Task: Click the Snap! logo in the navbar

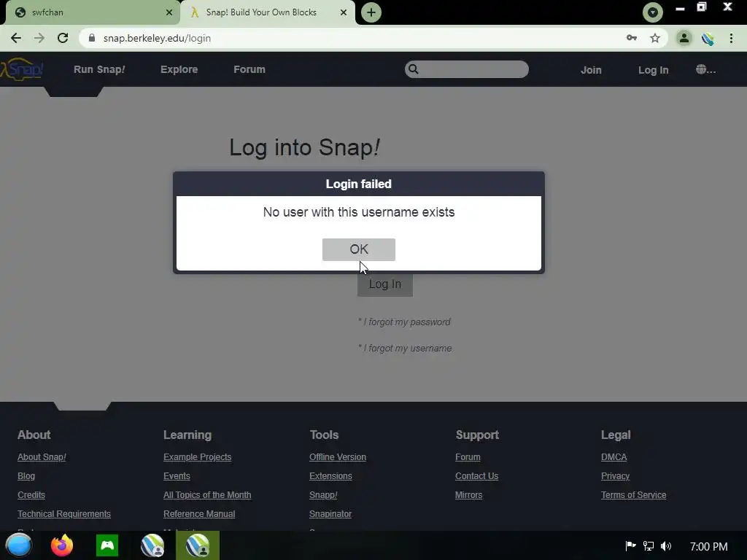Action: [22, 69]
